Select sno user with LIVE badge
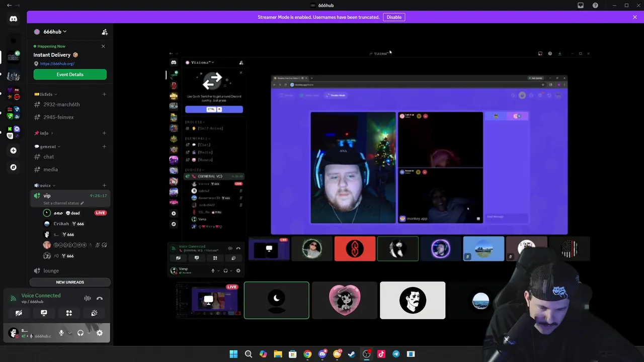The width and height of the screenshot is (644, 362). (75, 213)
